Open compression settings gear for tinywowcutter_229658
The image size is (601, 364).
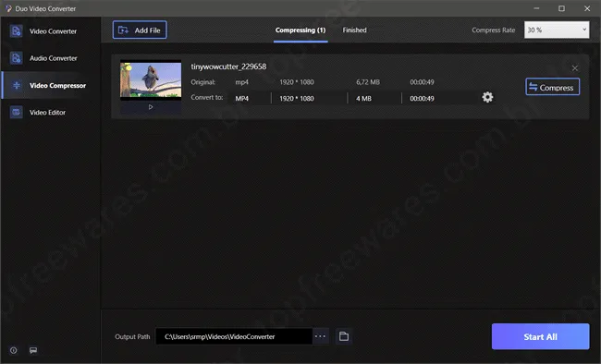click(x=487, y=97)
